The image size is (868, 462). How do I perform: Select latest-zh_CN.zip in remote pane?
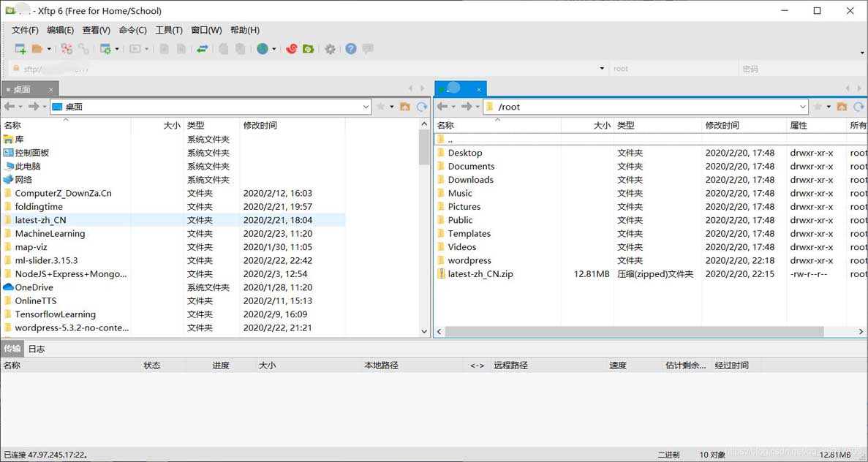480,274
